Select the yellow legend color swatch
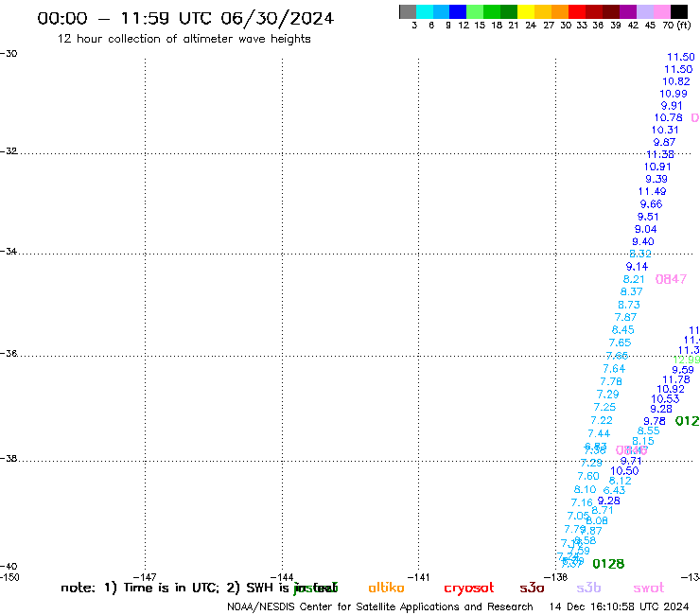700x615 pixels. point(526,11)
